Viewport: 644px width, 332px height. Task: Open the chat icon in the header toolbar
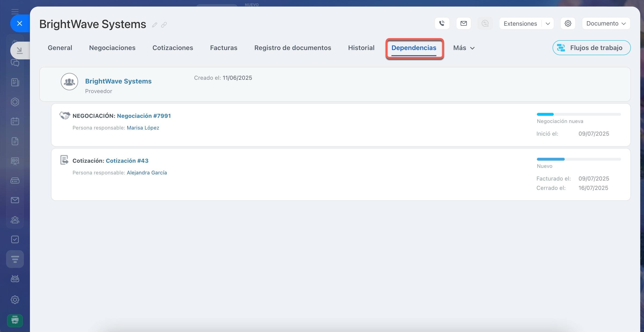485,24
